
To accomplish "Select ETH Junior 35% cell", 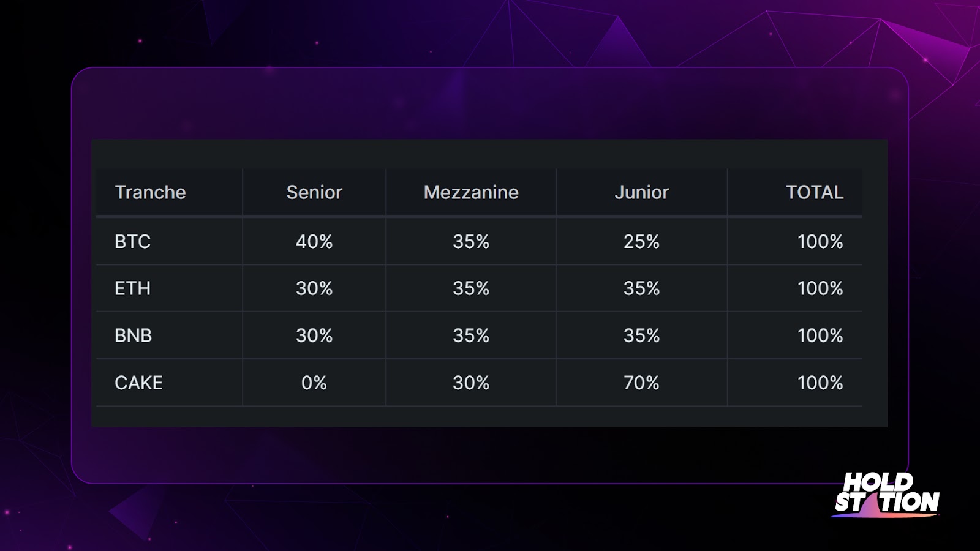I will tap(642, 288).
